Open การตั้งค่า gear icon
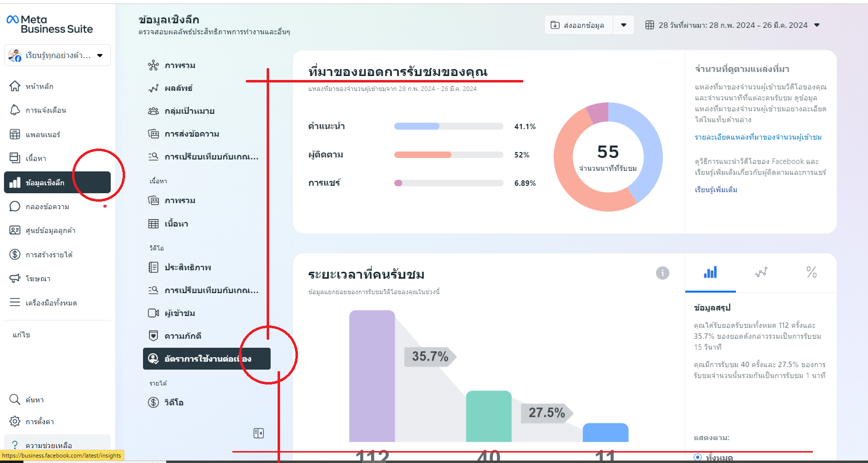The height and width of the screenshot is (463, 868). (x=15, y=421)
